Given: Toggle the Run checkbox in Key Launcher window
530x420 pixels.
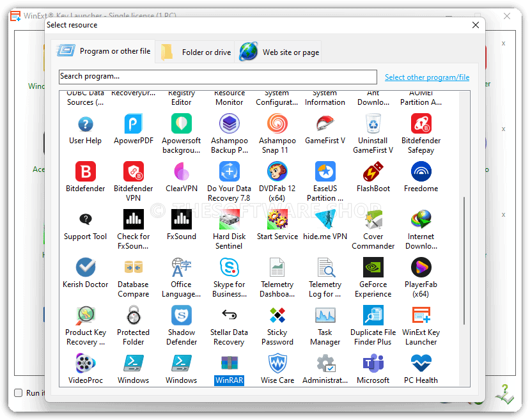Looking at the screenshot, I should (x=19, y=393).
